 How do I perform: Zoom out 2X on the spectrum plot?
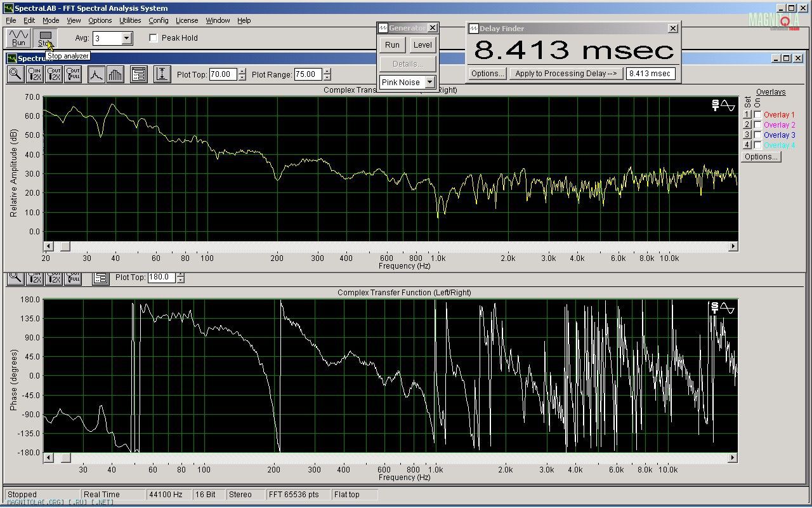point(54,74)
